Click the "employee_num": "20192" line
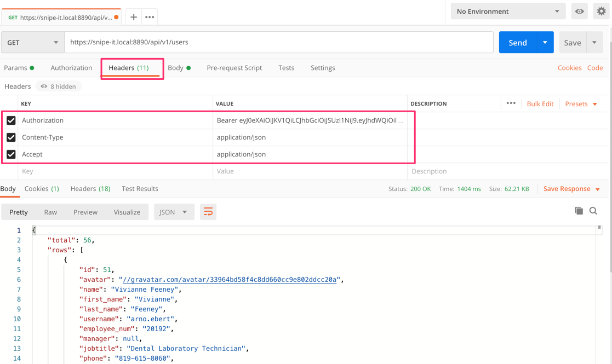This screenshot has height=364, width=612. coord(126,328)
